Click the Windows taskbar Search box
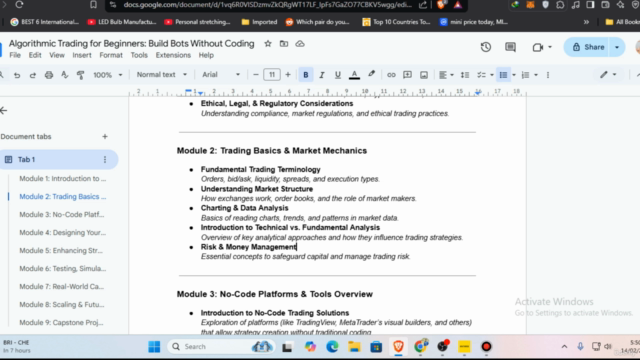Viewport: 640px width, 360px height. click(x=222, y=347)
